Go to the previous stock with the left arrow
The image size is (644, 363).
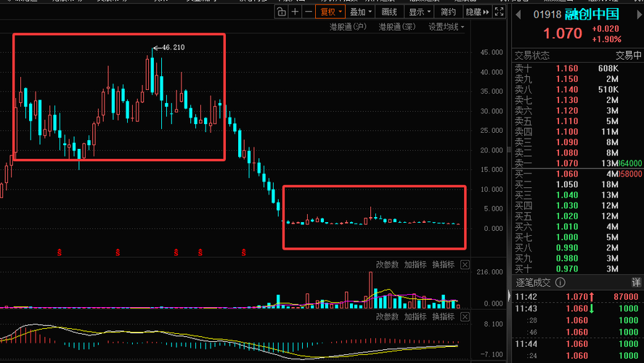(x=518, y=15)
